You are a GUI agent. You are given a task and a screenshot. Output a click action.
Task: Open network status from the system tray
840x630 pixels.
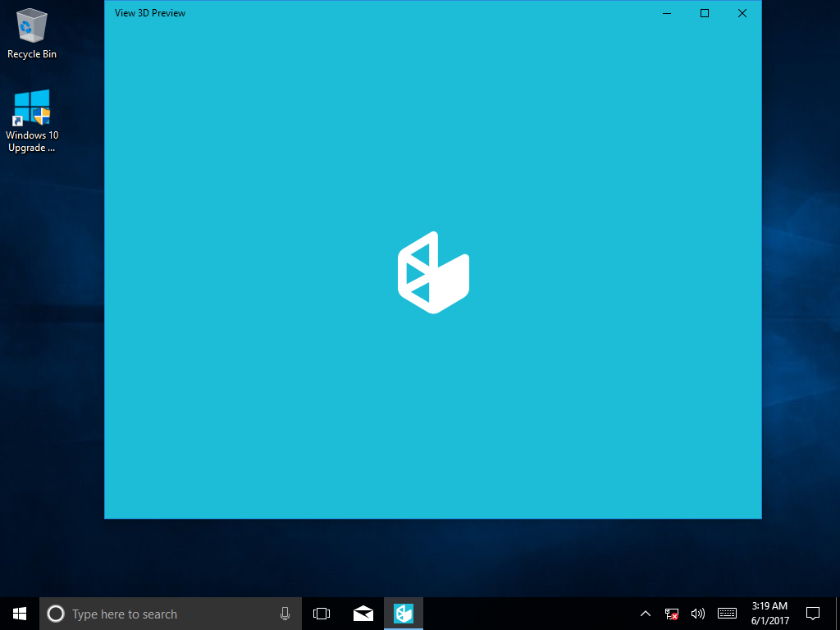coord(671,613)
